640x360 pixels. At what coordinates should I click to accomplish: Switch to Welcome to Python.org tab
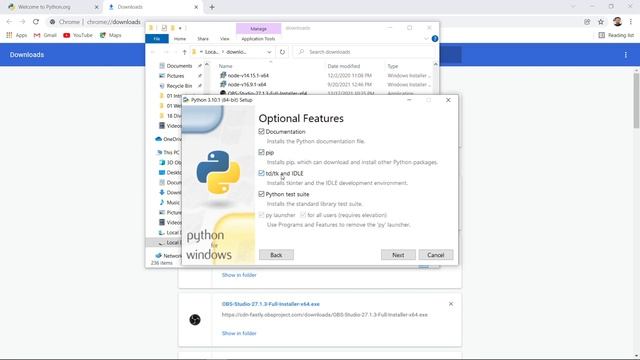coord(53,7)
